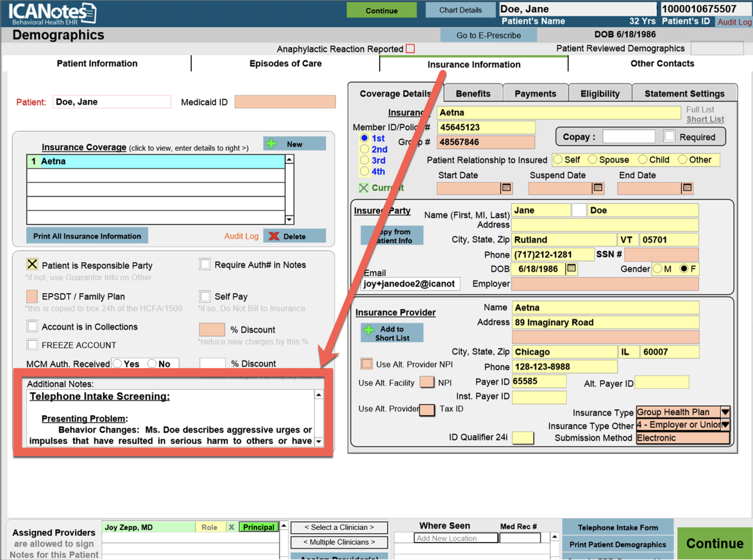Expand the Insurance Type dropdown
The height and width of the screenshot is (560, 753).
(x=725, y=412)
